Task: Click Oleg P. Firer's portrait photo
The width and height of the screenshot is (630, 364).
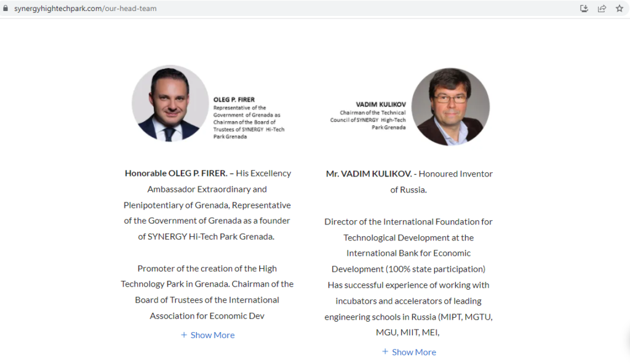Action: coord(170,104)
